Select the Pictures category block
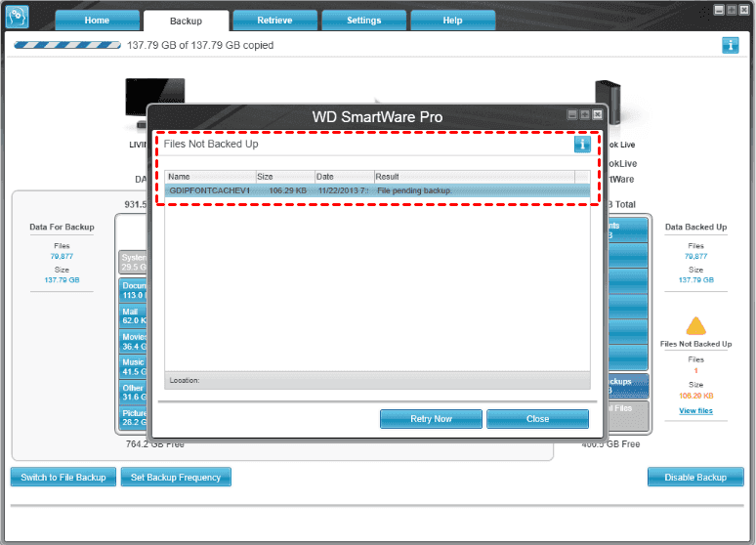Viewport: 756px width, 545px height. 133,418
